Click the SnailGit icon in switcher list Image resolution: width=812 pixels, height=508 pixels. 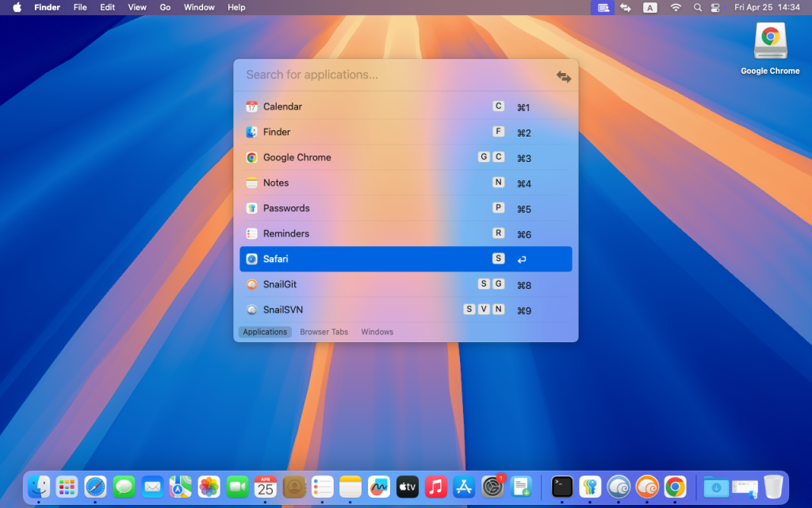[251, 285]
